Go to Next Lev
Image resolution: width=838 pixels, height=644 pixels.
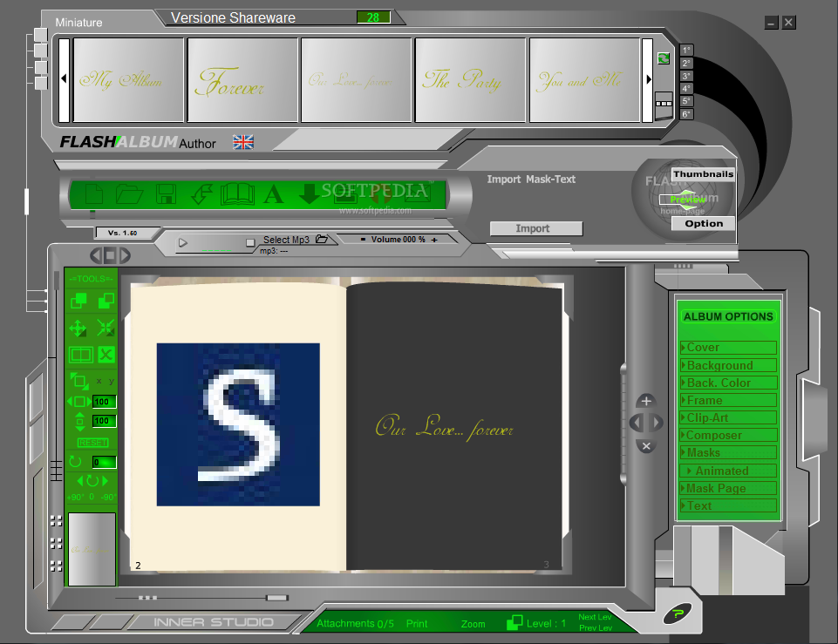595,617
